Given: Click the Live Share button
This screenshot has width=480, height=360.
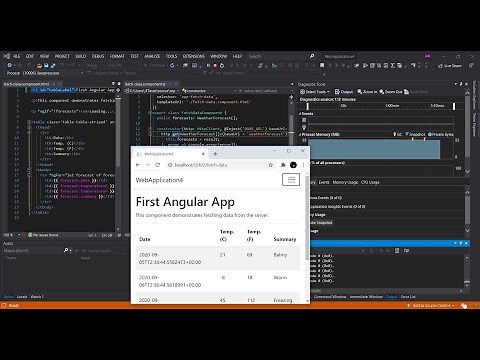Looking at the screenshot, I should point(450,66).
